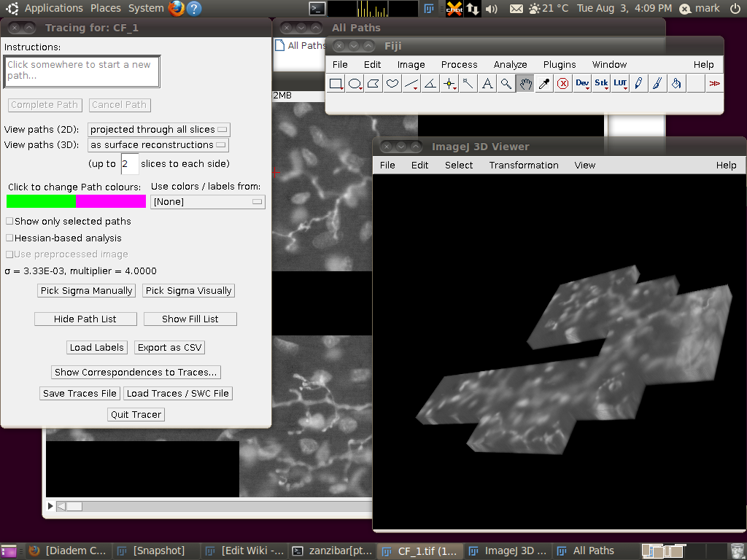Open Transformation menu in 3D Viewer
The height and width of the screenshot is (560, 747).
tap(524, 166)
